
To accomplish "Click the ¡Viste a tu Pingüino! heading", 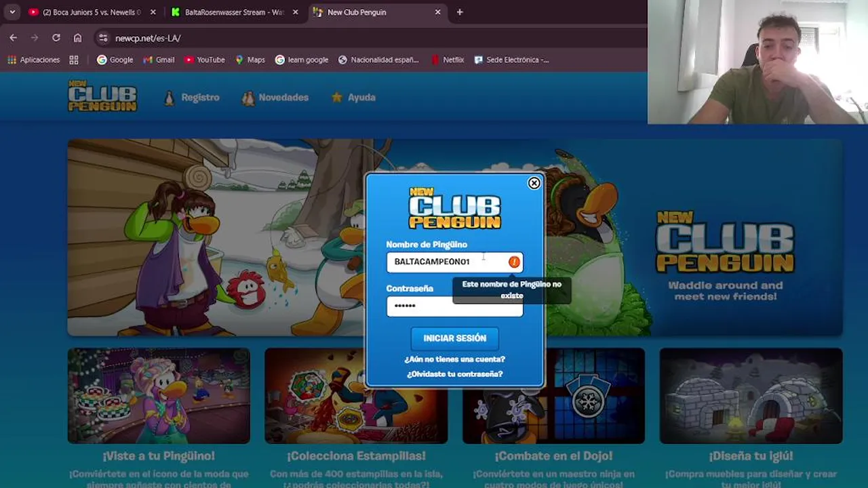I will coord(159,456).
